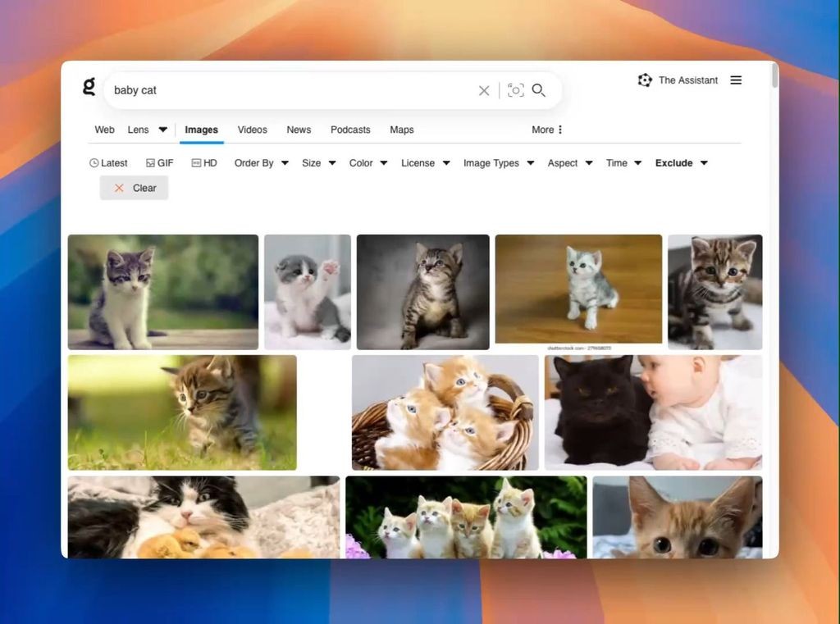Open the tabby kitten on gray backdrop image
The height and width of the screenshot is (624, 840).
pyautogui.click(x=422, y=292)
